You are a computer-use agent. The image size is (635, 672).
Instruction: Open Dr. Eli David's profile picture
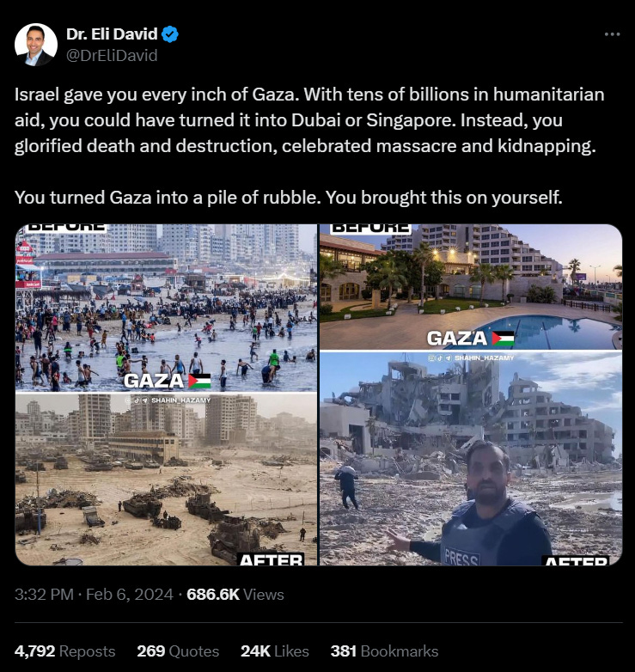click(x=36, y=45)
